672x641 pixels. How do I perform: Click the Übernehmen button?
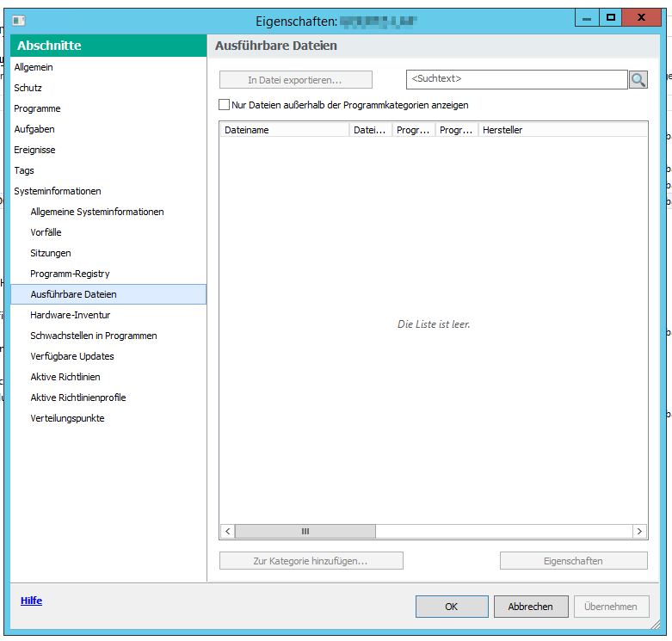(611, 607)
